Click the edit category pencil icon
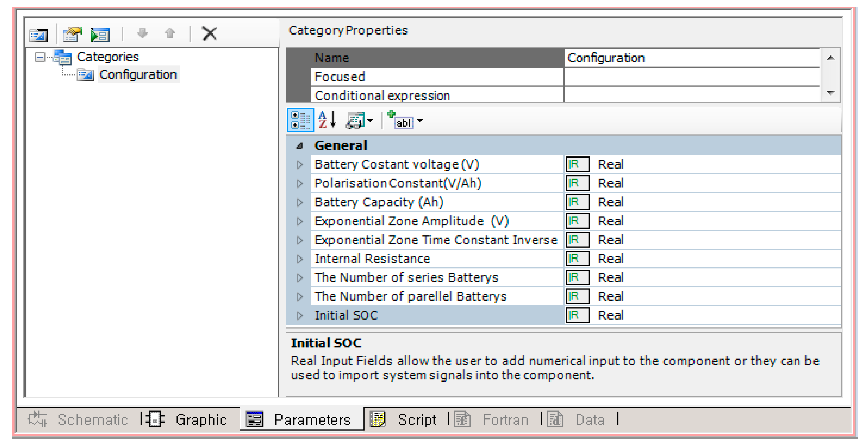868x448 pixels. pos(72,34)
